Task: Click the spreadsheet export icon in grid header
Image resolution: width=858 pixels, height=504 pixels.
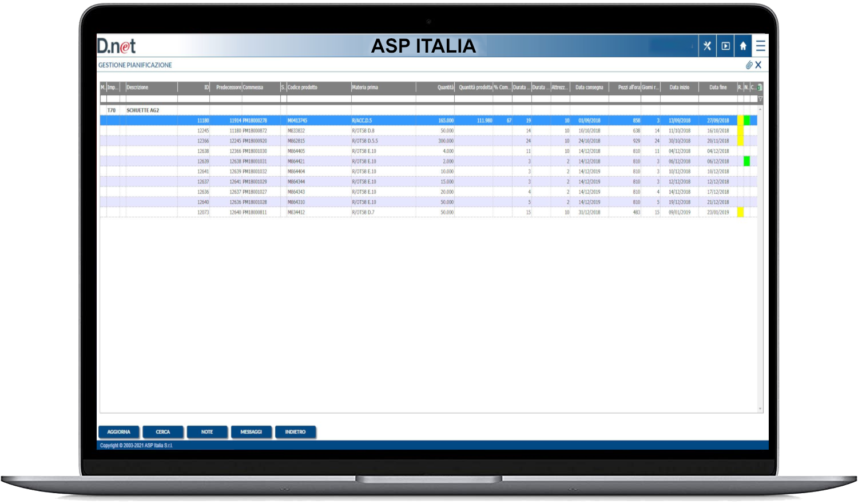Action: point(760,88)
